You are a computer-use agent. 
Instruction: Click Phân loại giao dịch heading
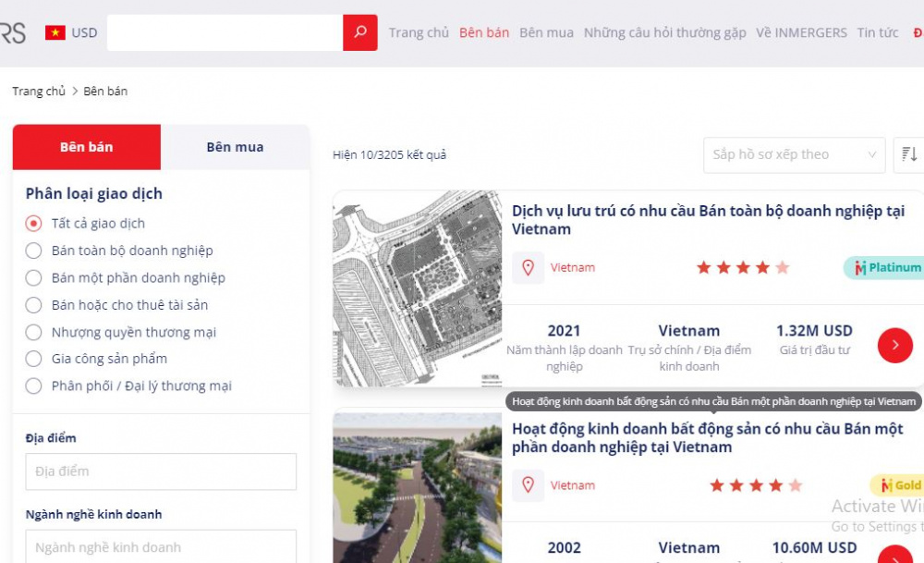coord(93,193)
